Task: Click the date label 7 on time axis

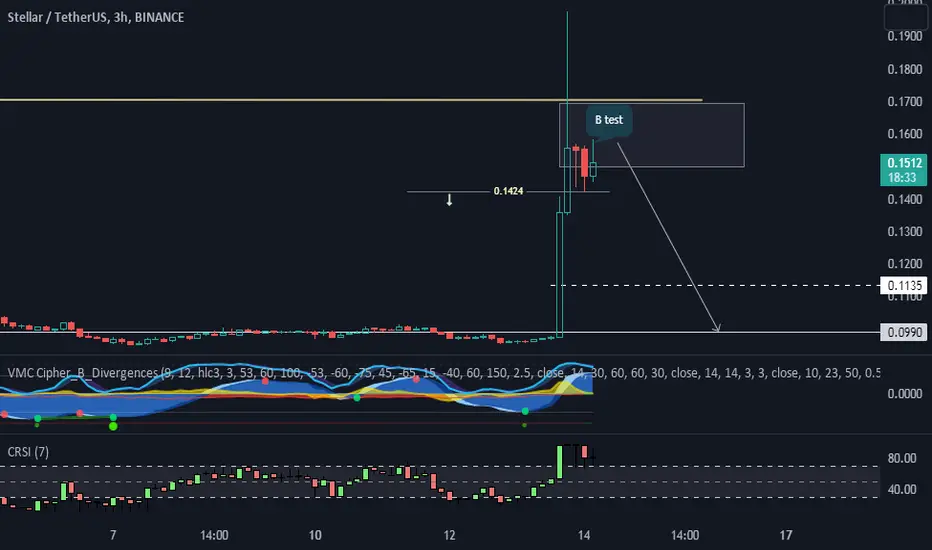Action: point(113,535)
